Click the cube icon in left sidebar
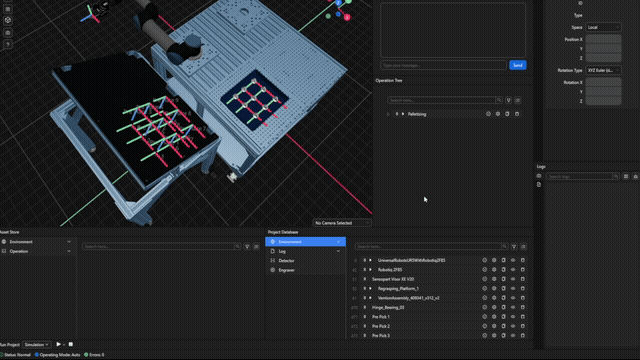 (x=8, y=20)
